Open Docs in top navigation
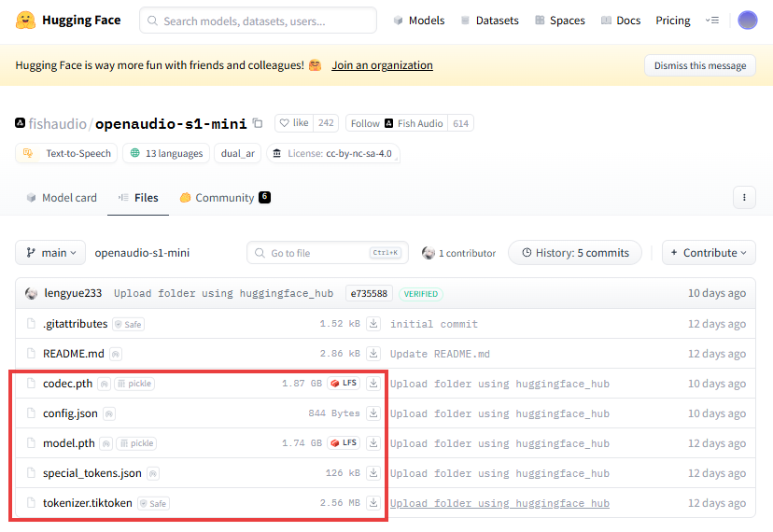Viewport: 773px width, 532px height. pos(621,21)
